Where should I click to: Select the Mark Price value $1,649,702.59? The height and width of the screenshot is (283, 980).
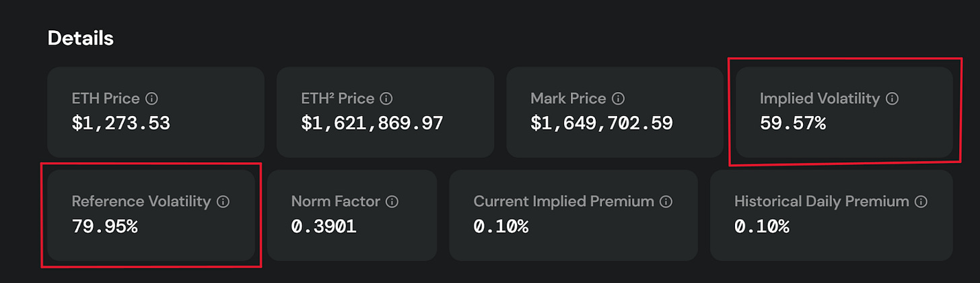pos(602,124)
